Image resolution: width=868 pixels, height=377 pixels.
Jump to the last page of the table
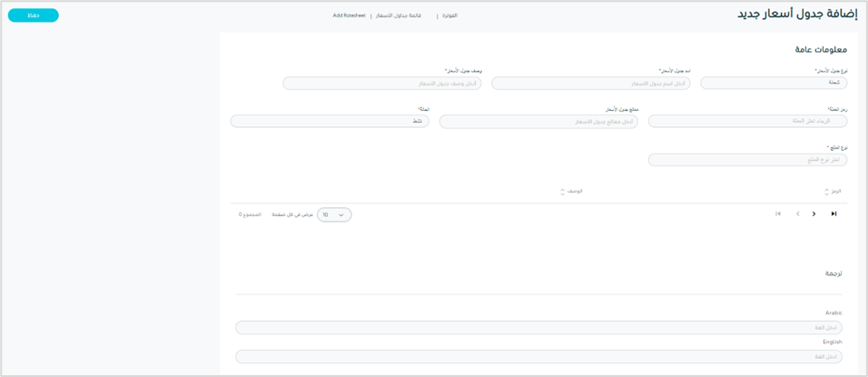(x=833, y=214)
